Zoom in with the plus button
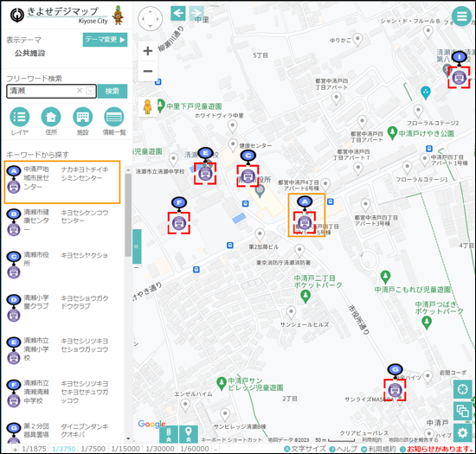 (x=148, y=51)
